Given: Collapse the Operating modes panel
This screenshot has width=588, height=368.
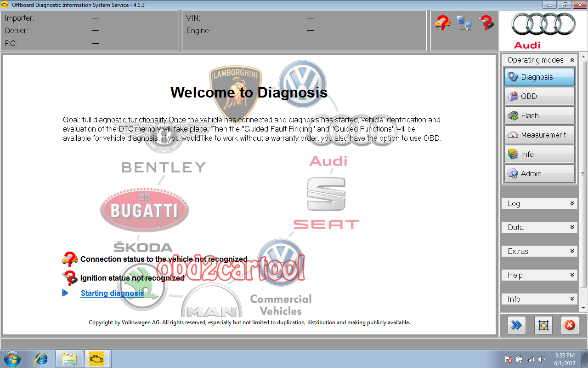Looking at the screenshot, I should [572, 60].
